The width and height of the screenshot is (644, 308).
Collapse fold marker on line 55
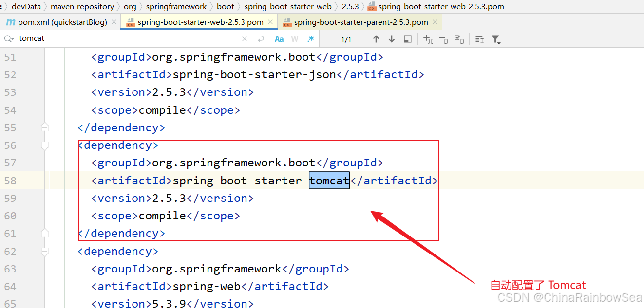45,127
